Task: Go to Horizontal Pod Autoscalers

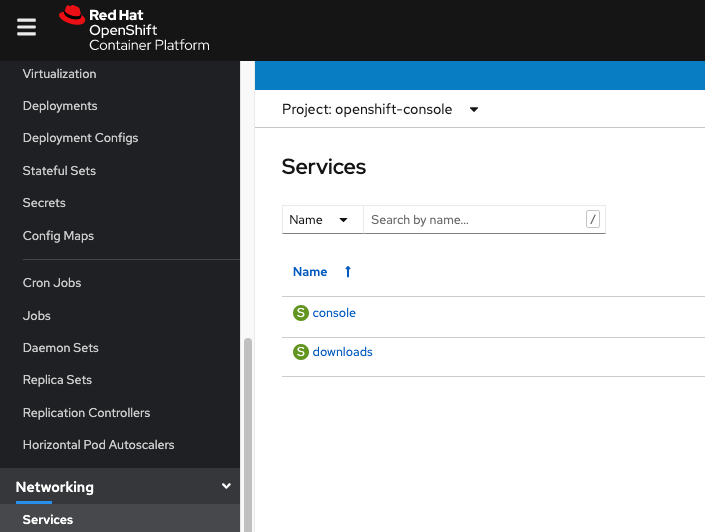Action: click(x=98, y=445)
